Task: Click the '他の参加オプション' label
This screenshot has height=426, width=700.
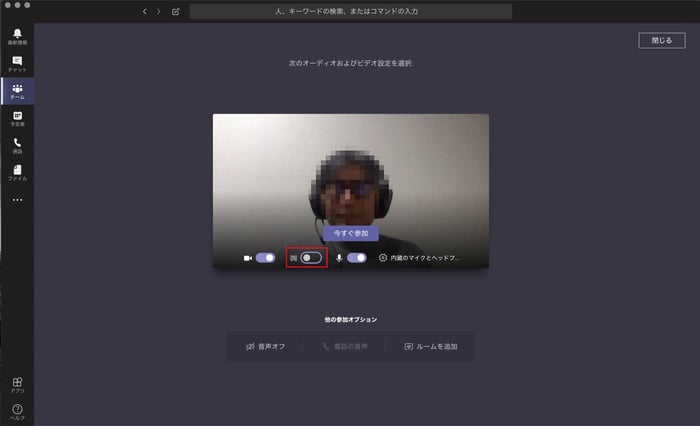Action: pos(351,320)
